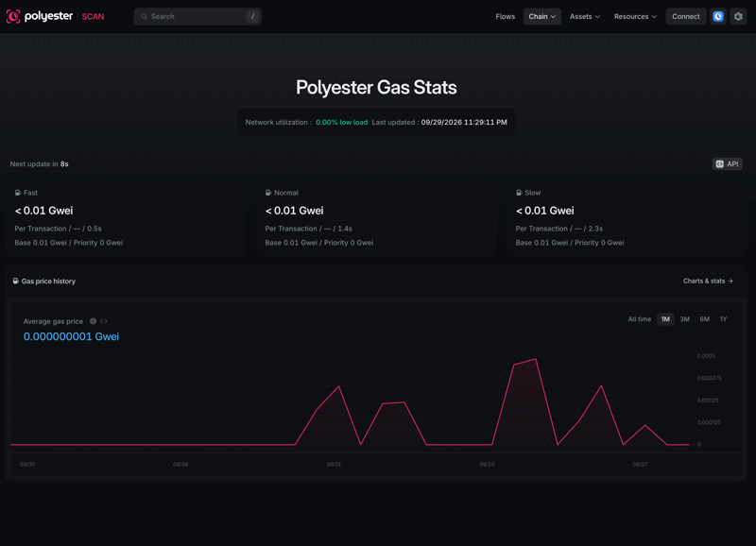Click the 'Polyester Gas Stats' heading

[376, 87]
